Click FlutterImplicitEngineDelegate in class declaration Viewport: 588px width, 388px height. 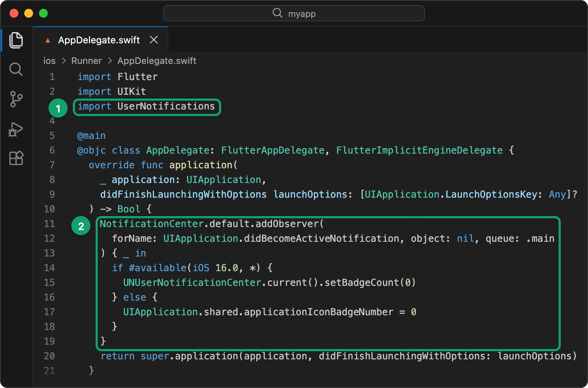click(x=419, y=150)
